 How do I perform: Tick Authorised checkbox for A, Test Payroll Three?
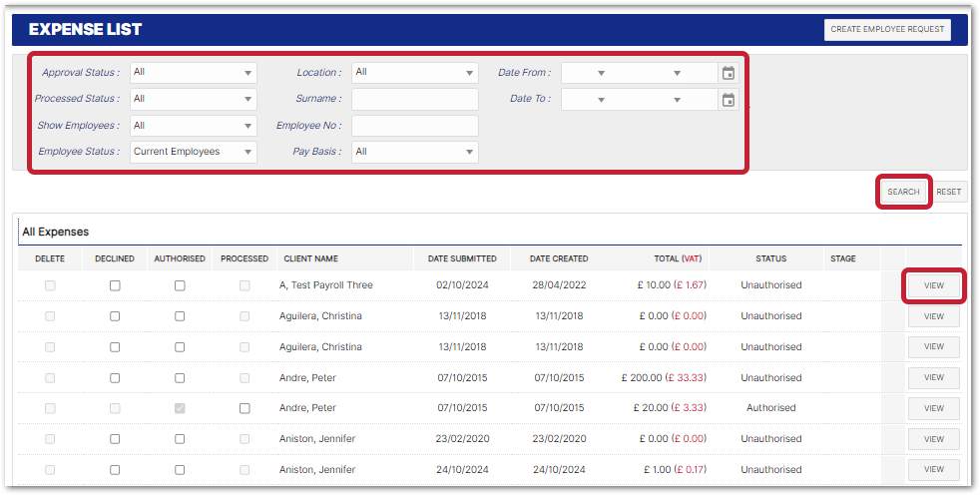(x=180, y=285)
